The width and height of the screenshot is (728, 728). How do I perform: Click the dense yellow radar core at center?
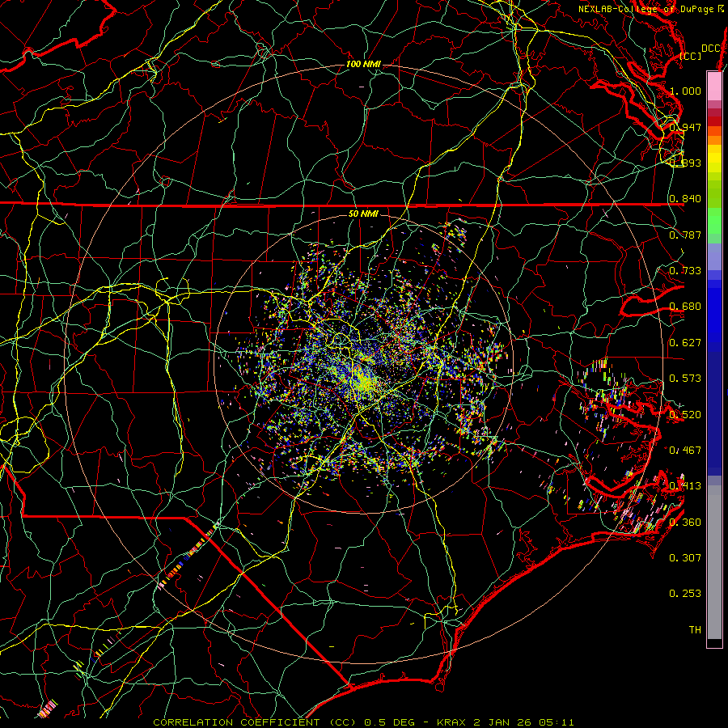[365, 382]
